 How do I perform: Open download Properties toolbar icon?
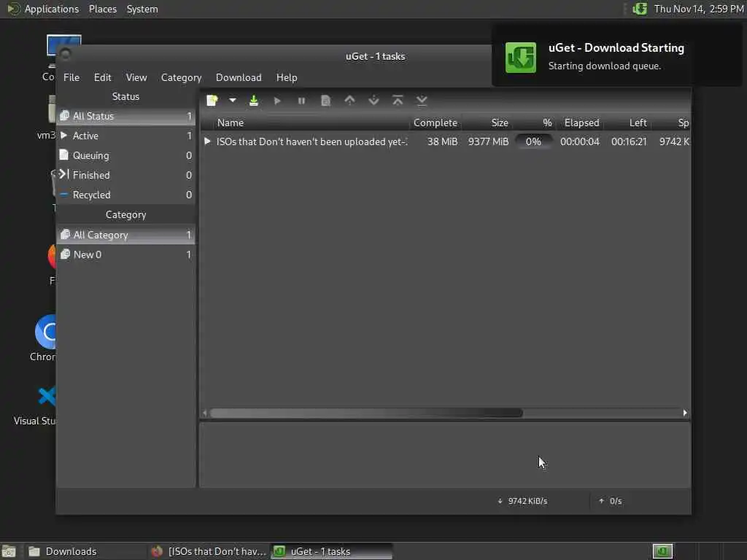[326, 101]
